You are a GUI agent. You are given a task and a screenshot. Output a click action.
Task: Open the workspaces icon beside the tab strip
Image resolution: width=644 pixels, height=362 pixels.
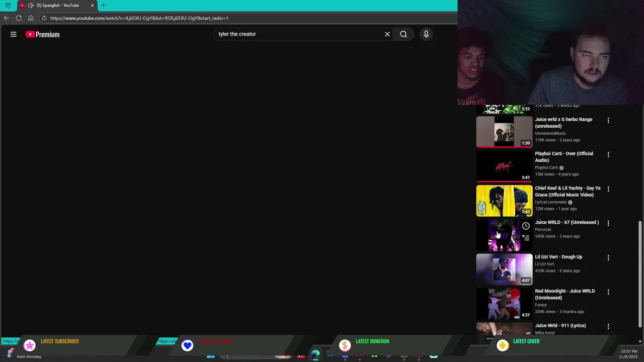point(8,6)
